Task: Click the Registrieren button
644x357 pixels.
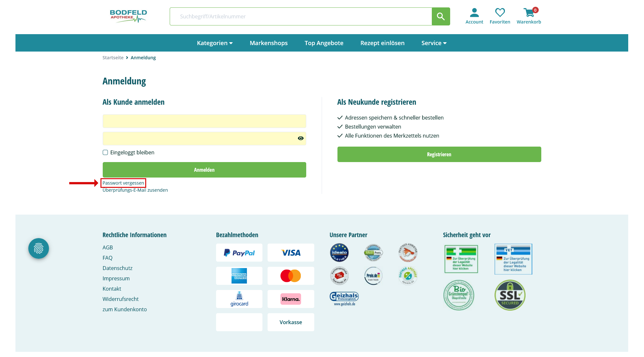Action: (x=439, y=154)
